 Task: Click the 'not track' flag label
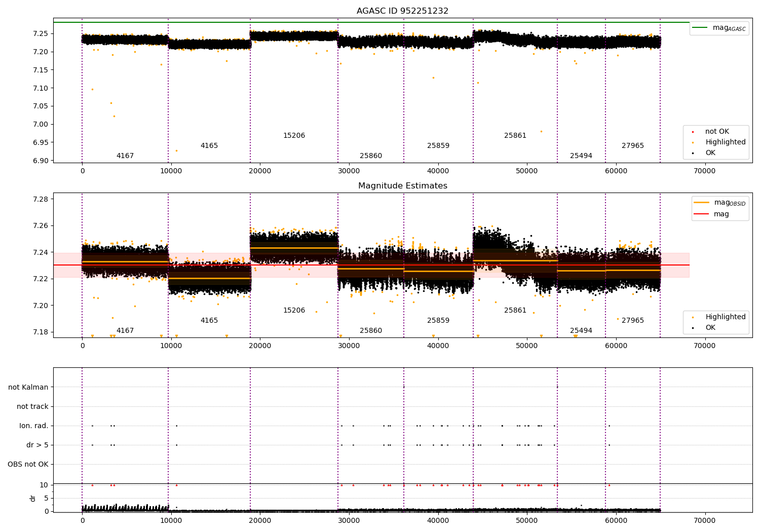(32, 407)
